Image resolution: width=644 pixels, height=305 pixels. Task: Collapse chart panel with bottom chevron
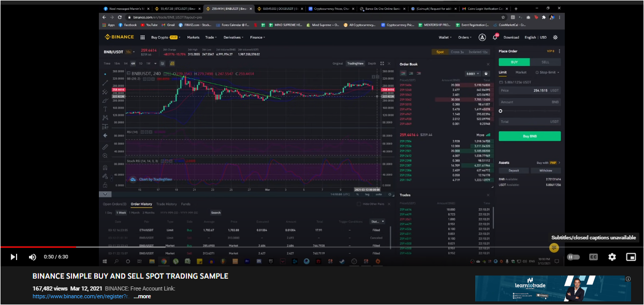105,194
